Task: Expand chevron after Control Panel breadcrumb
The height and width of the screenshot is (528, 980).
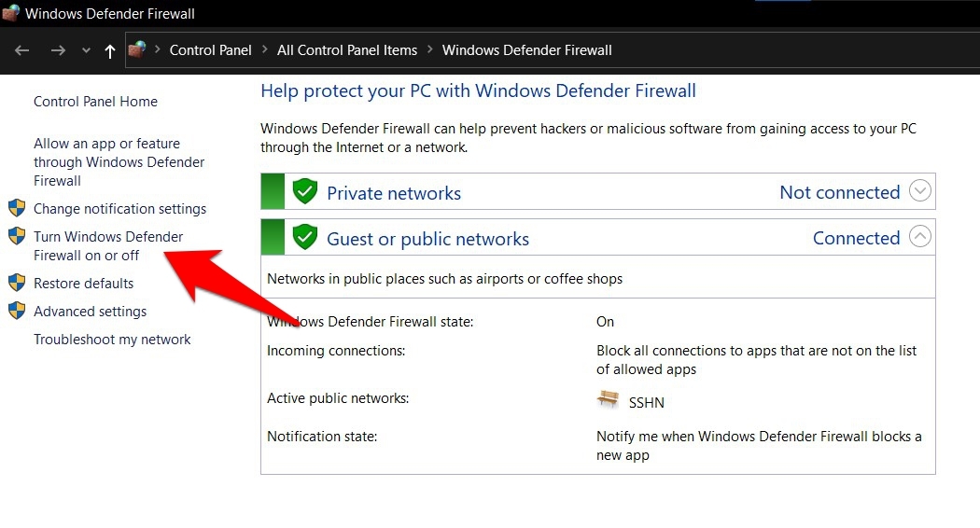Action: pos(264,49)
